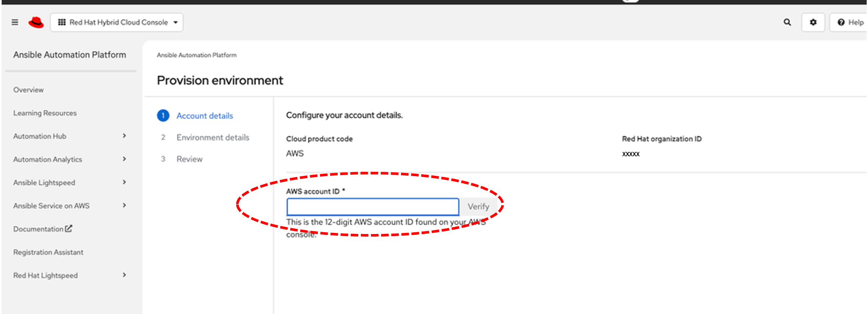Go to Overview in sidebar
Screen dimensions: 868x314
point(28,90)
